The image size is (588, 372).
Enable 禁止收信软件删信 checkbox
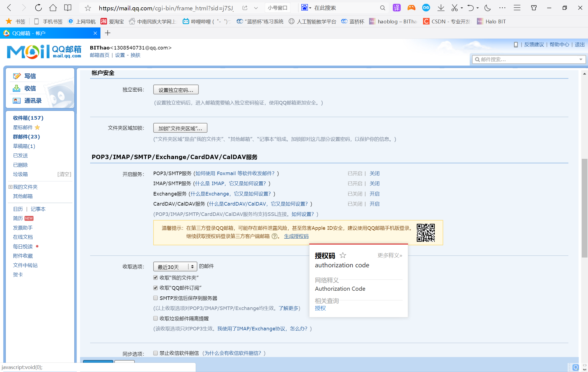pyautogui.click(x=155, y=353)
